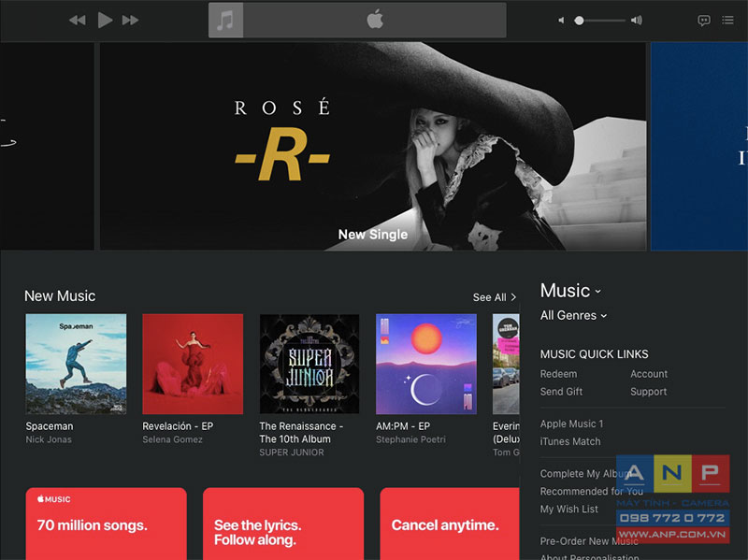
Task: Click the Stephanie Poetri artist name
Action: [410, 439]
